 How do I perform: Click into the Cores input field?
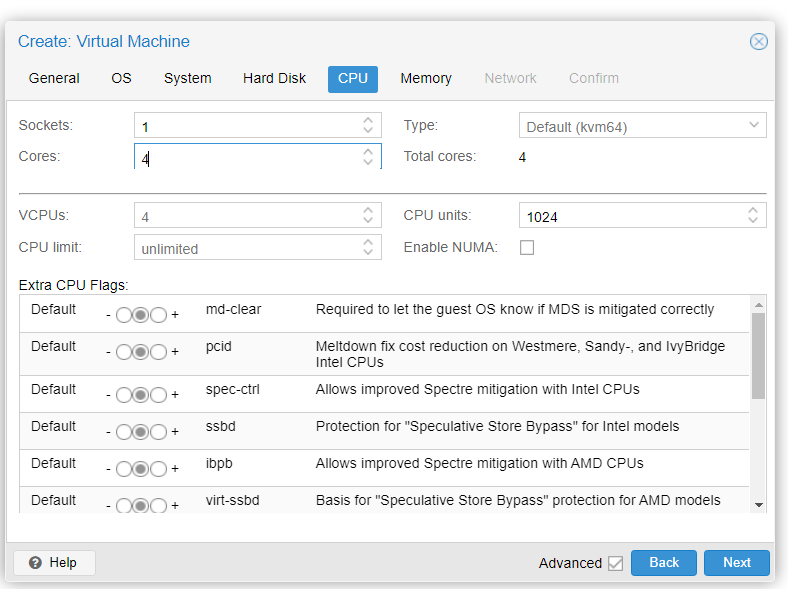pos(246,158)
